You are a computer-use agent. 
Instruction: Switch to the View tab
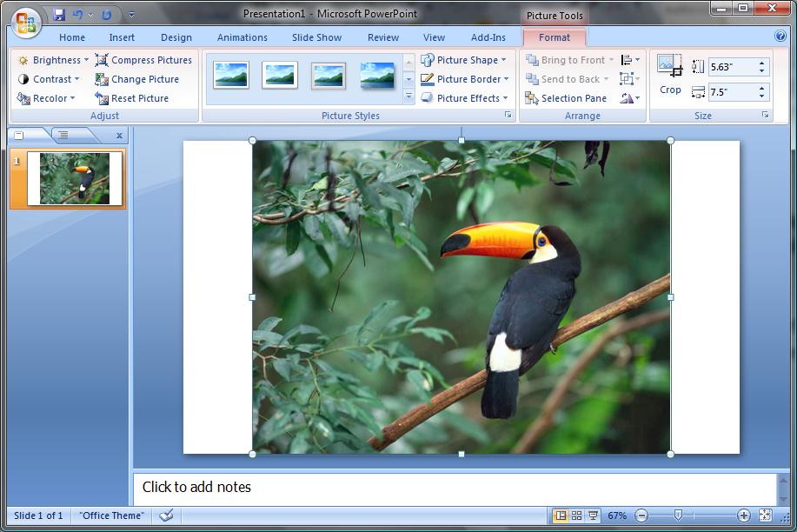(434, 37)
